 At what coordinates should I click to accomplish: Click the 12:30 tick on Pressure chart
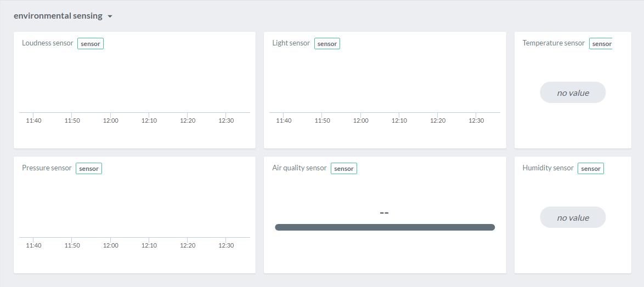226,245
